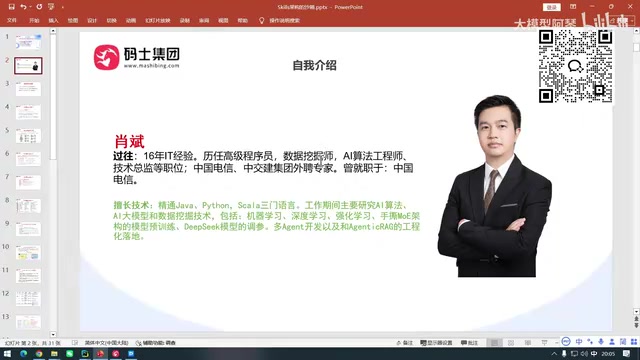This screenshot has height=360, width=640.
Task: Switch to the 帮助 (Help) ribbon tab
Action: pos(242,20)
